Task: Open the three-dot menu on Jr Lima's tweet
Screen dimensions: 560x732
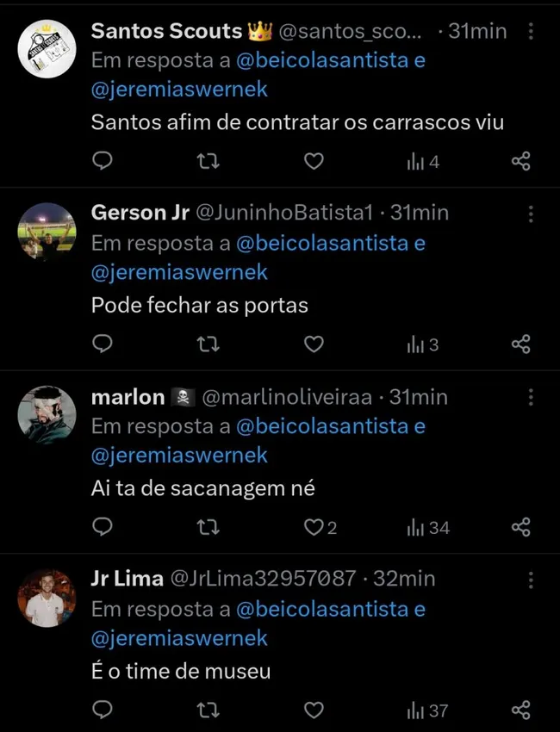Action: coord(532,577)
